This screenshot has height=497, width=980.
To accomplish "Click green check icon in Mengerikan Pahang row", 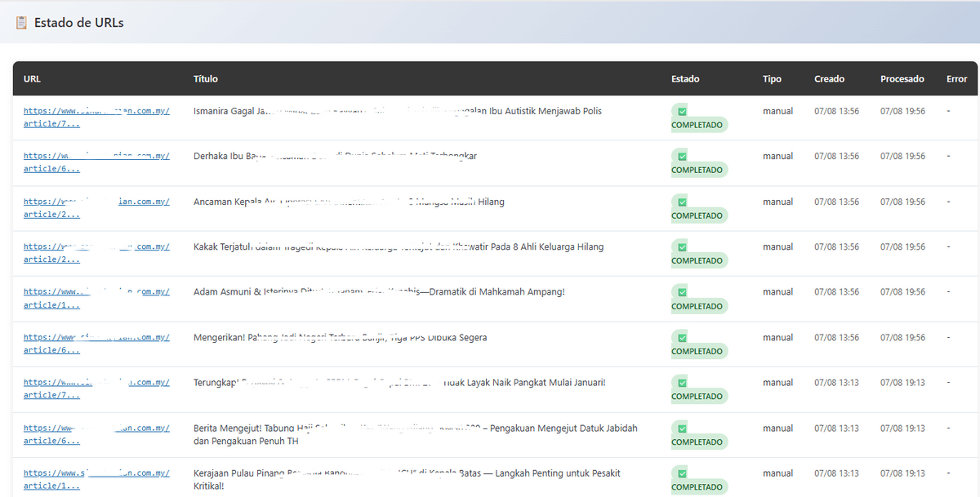I will (682, 337).
